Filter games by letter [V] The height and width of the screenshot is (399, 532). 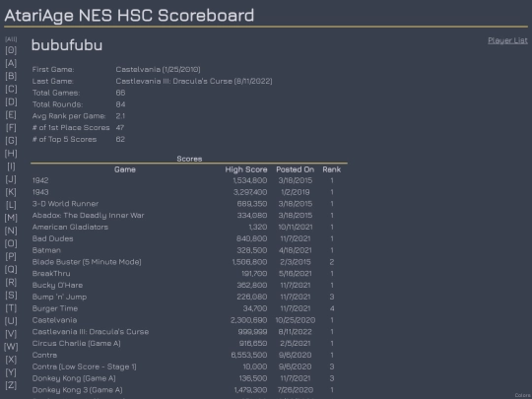[11, 334]
